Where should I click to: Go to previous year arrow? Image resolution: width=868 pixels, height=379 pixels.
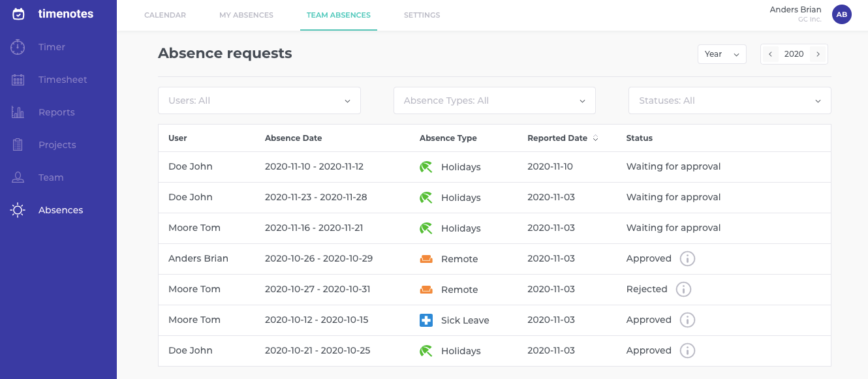pyautogui.click(x=770, y=54)
